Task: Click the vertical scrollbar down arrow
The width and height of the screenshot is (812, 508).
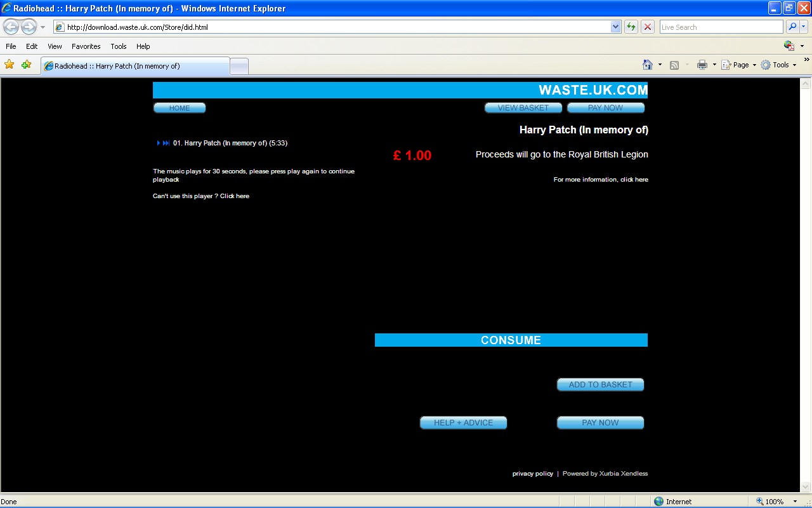Action: tap(806, 487)
